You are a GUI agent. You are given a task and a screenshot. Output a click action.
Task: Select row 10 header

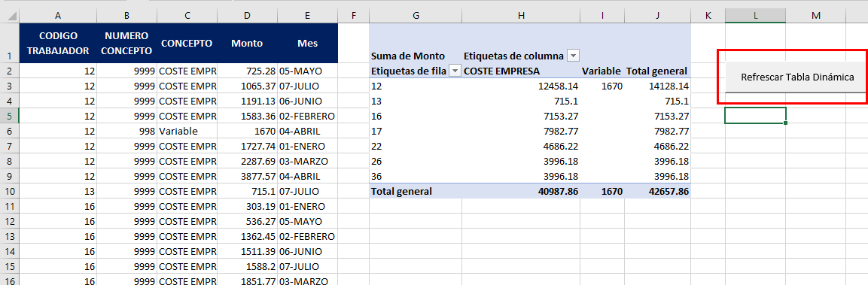pos(10,192)
